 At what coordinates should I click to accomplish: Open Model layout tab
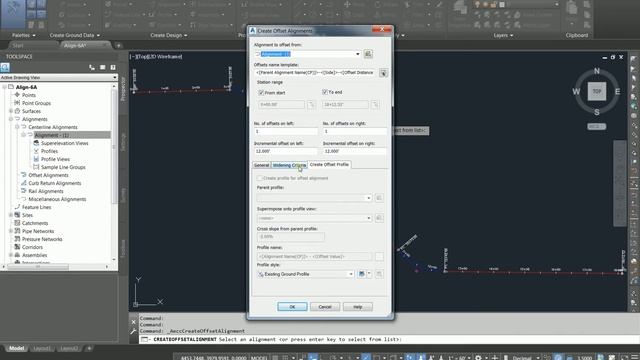pos(16,348)
